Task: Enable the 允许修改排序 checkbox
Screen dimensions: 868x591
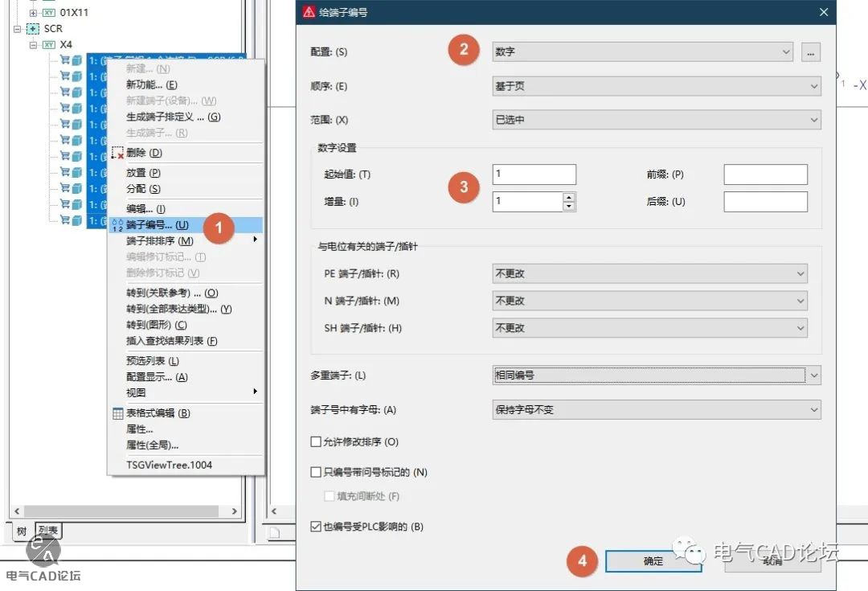Action: point(316,441)
